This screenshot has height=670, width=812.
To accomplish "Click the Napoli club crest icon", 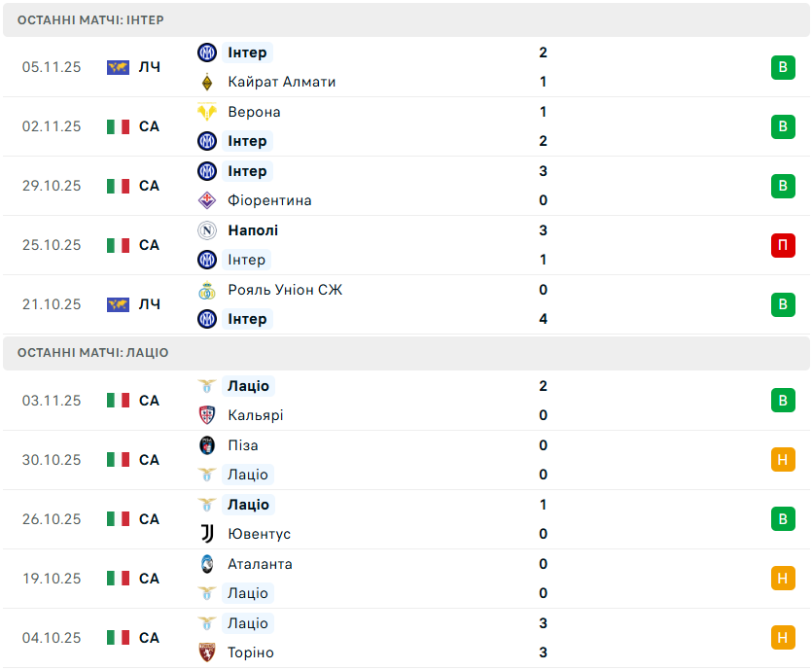I will 206,230.
